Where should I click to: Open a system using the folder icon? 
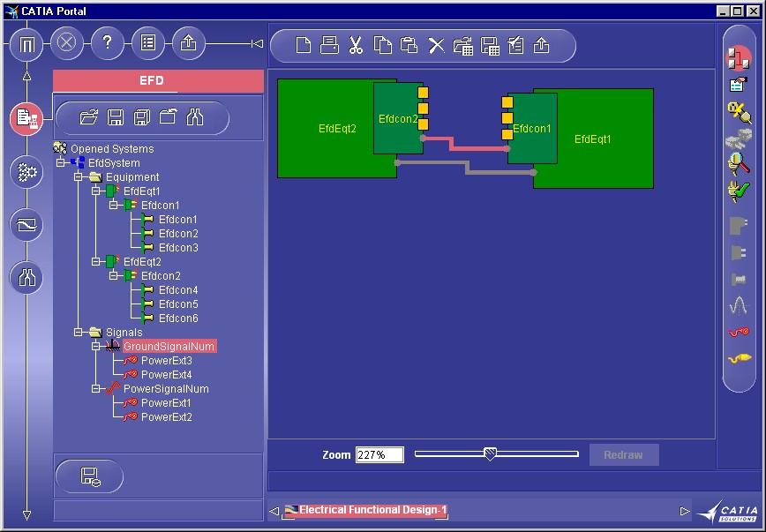(x=89, y=117)
